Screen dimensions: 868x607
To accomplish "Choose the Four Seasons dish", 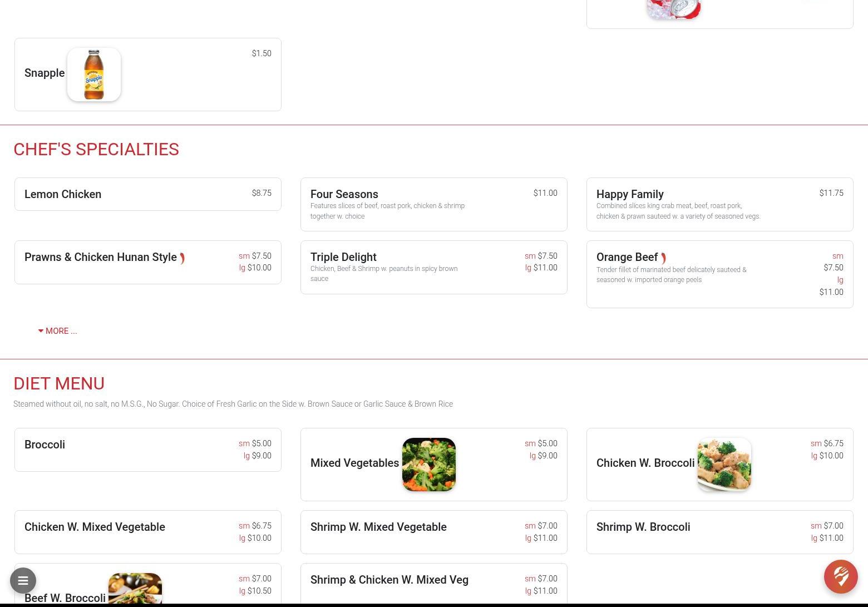I will (x=434, y=204).
